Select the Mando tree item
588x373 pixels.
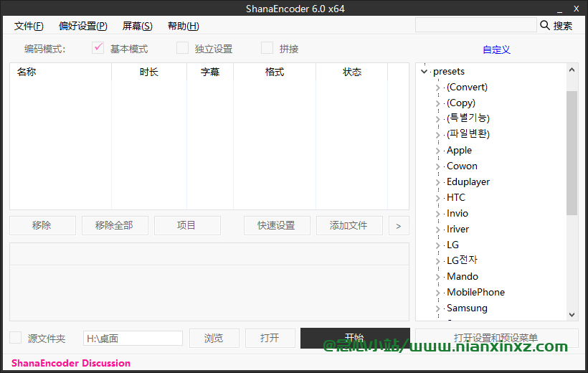[463, 276]
